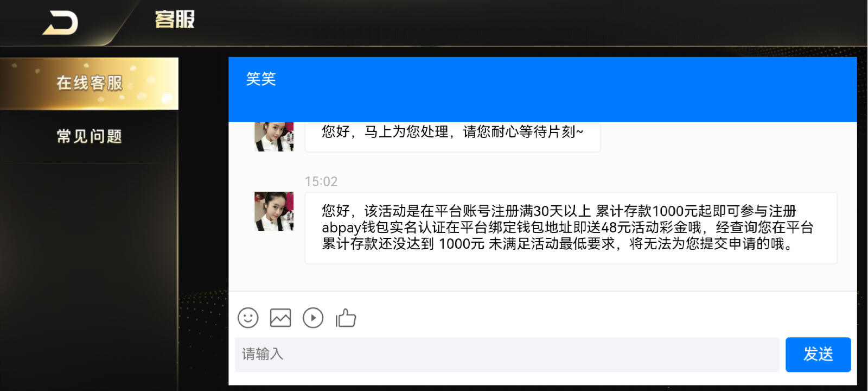Focus the 请输入 message input field
Image resolution: width=868 pixels, height=391 pixels.
(x=507, y=355)
